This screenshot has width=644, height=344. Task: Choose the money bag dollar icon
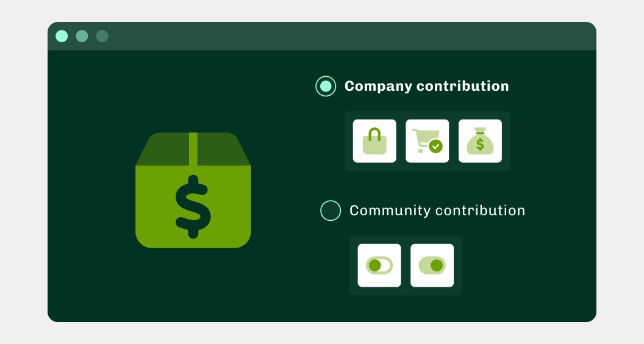(480, 141)
